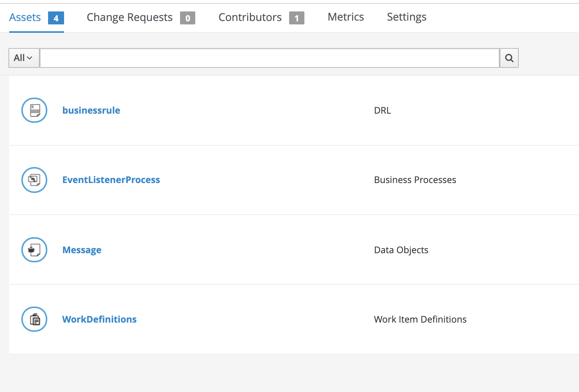The width and height of the screenshot is (579, 392).
Task: Click the DRL type label
Action: click(383, 111)
